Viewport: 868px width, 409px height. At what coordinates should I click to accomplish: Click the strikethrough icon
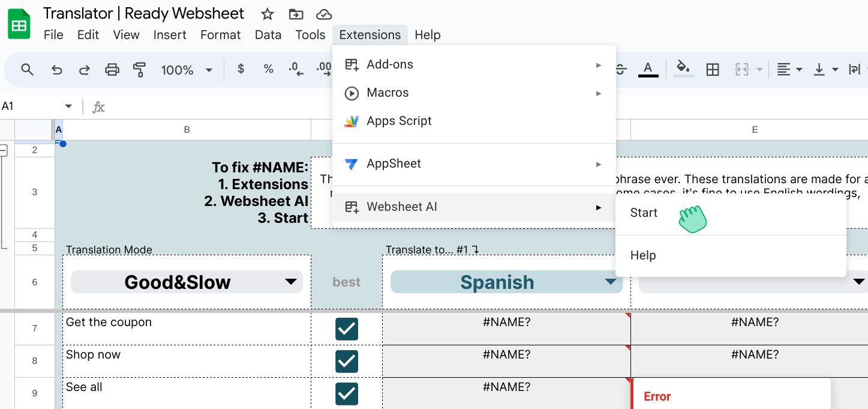(x=621, y=70)
